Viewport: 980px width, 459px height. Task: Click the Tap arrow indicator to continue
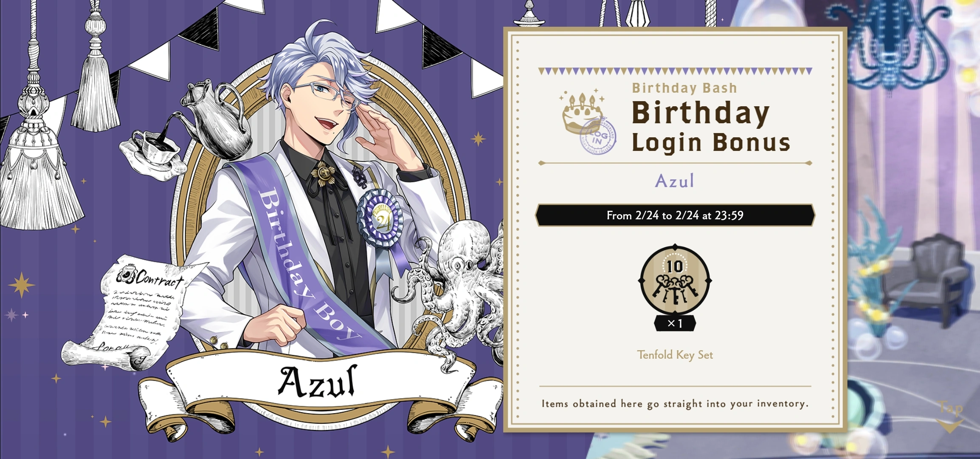pyautogui.click(x=950, y=417)
